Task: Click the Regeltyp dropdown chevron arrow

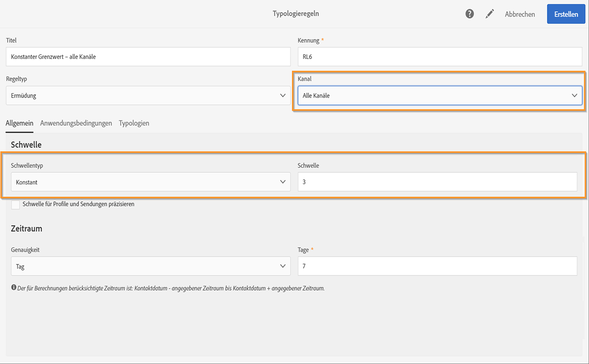Action: [283, 96]
